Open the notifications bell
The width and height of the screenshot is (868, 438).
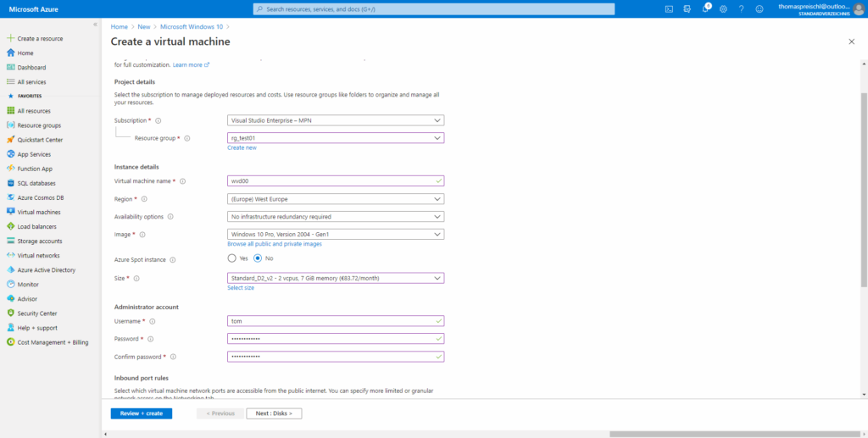(x=705, y=8)
